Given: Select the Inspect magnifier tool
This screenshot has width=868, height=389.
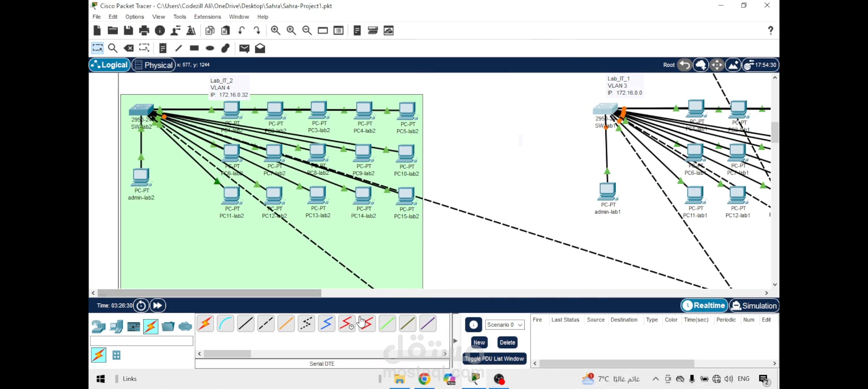Looking at the screenshot, I should [x=113, y=48].
